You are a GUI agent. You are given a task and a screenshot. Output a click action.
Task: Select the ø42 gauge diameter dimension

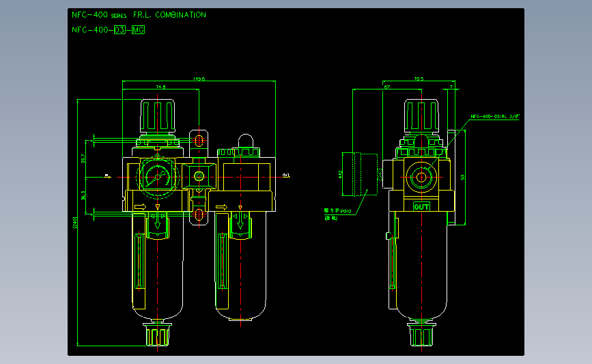(340, 174)
